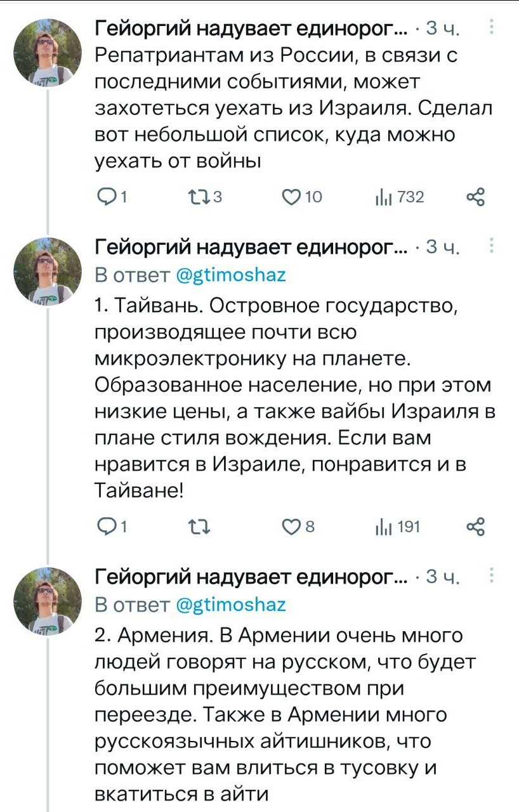Reply to the Taiwan tweet

104,525
